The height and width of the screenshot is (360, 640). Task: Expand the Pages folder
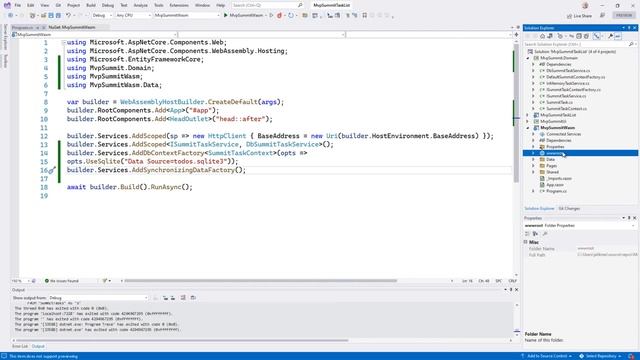[x=533, y=166]
